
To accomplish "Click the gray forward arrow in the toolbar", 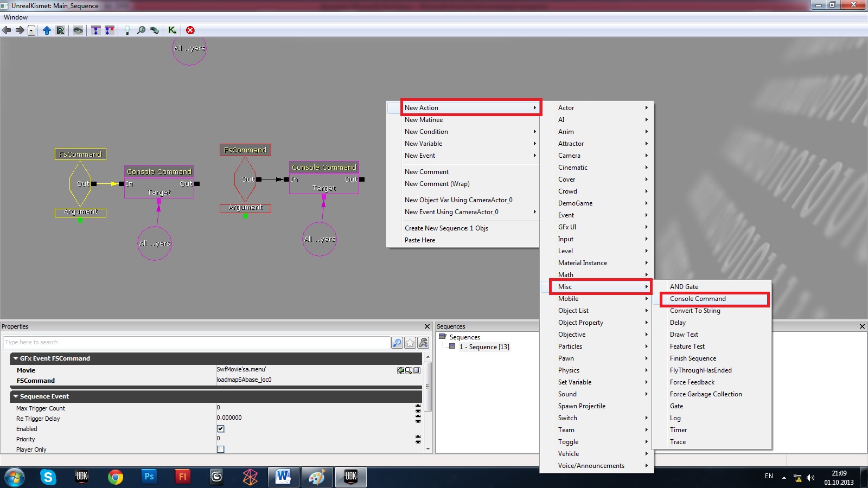I will 20,30.
